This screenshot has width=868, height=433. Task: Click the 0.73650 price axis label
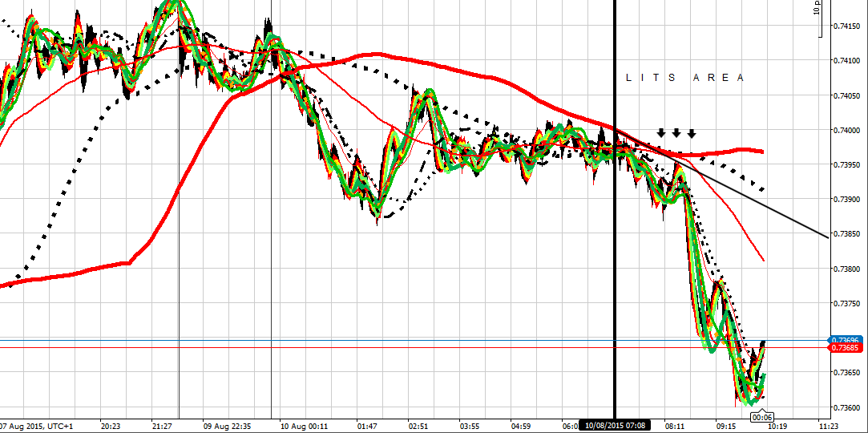[x=846, y=373]
